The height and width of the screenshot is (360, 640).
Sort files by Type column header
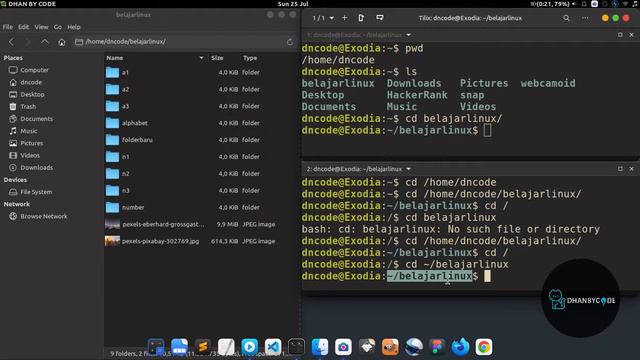pos(250,58)
